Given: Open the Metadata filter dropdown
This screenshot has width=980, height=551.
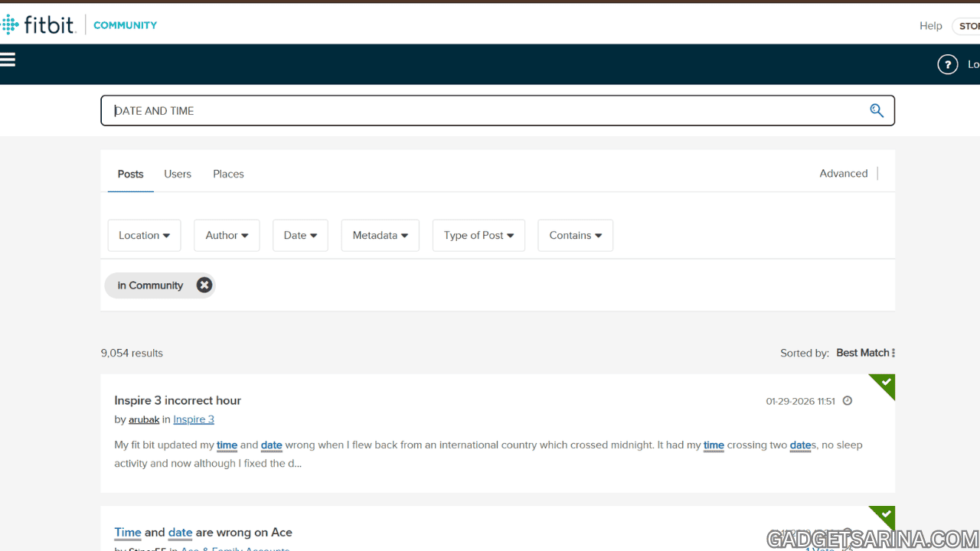Looking at the screenshot, I should [x=380, y=236].
